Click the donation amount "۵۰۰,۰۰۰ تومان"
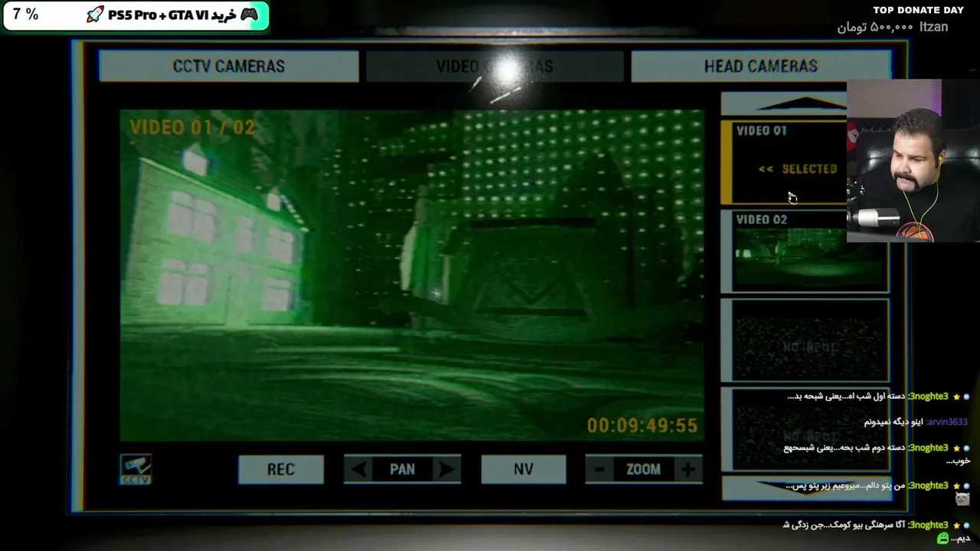The height and width of the screenshot is (551, 980). point(875,28)
